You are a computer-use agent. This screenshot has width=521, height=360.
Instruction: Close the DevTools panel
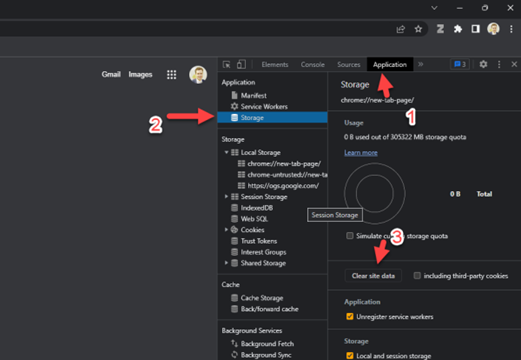[514, 64]
